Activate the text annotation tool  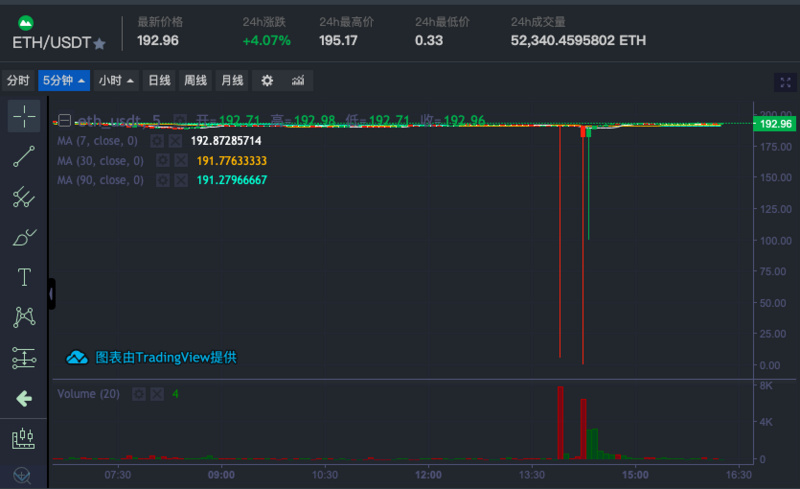(x=24, y=277)
